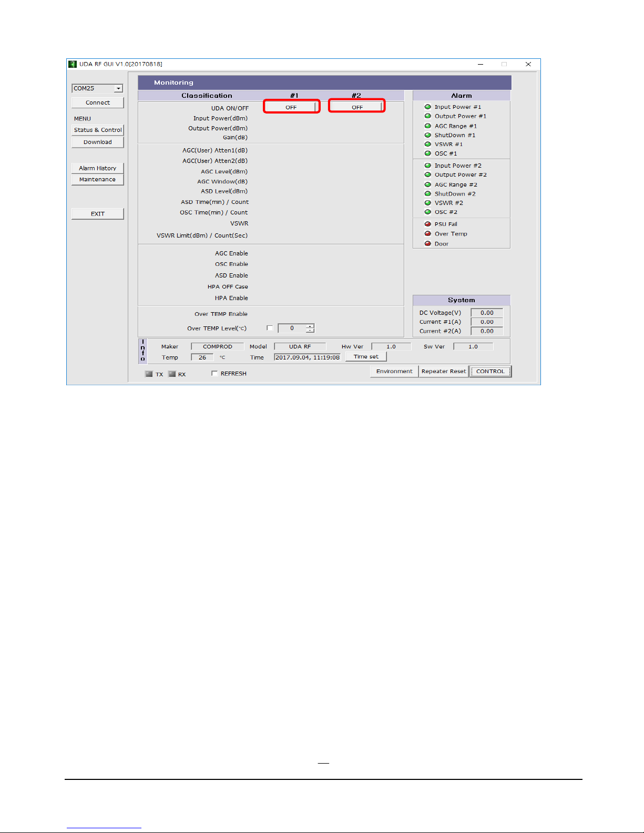Toggle UDA #2 OFF button

[357, 107]
